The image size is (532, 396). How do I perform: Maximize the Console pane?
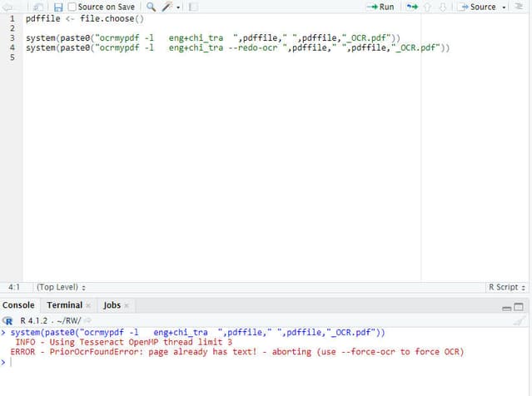click(x=519, y=306)
